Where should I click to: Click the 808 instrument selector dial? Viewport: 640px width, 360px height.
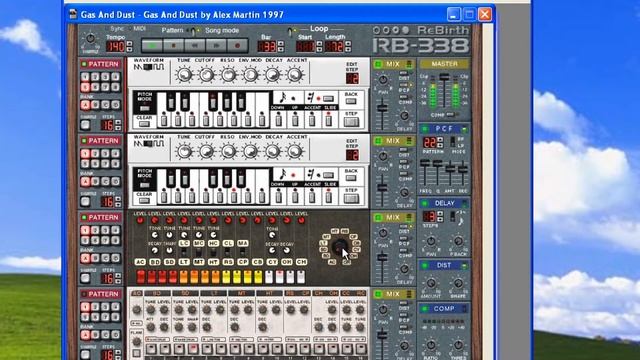(x=340, y=247)
